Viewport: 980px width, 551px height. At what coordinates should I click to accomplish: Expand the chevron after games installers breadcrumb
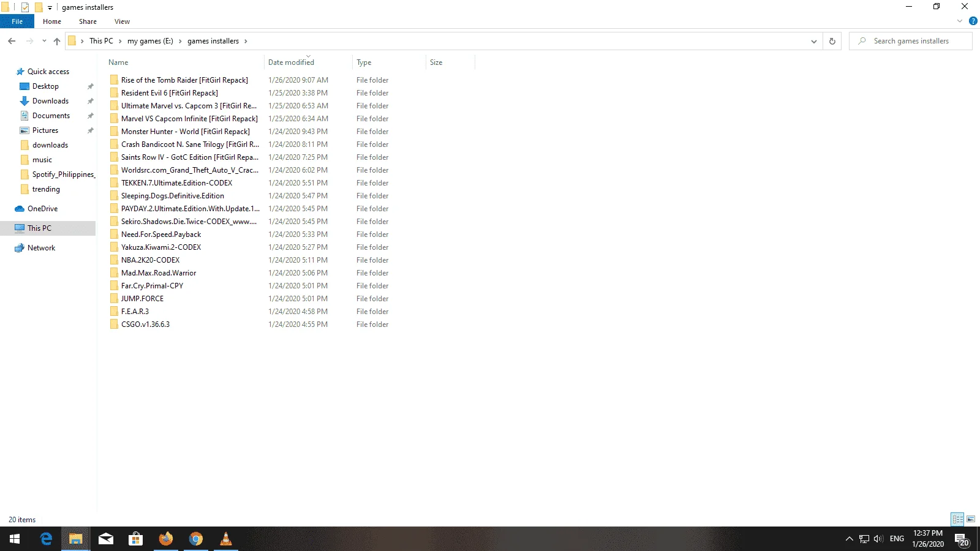coord(246,41)
